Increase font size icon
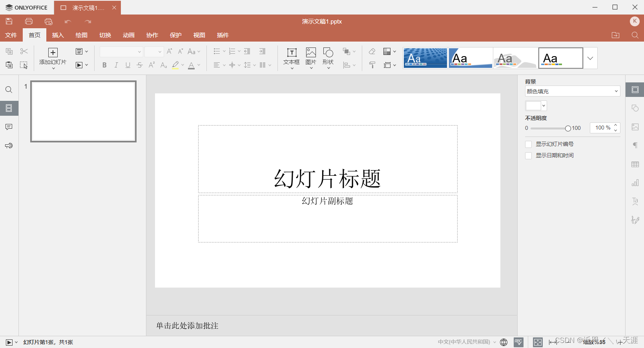This screenshot has height=348, width=644. click(170, 51)
